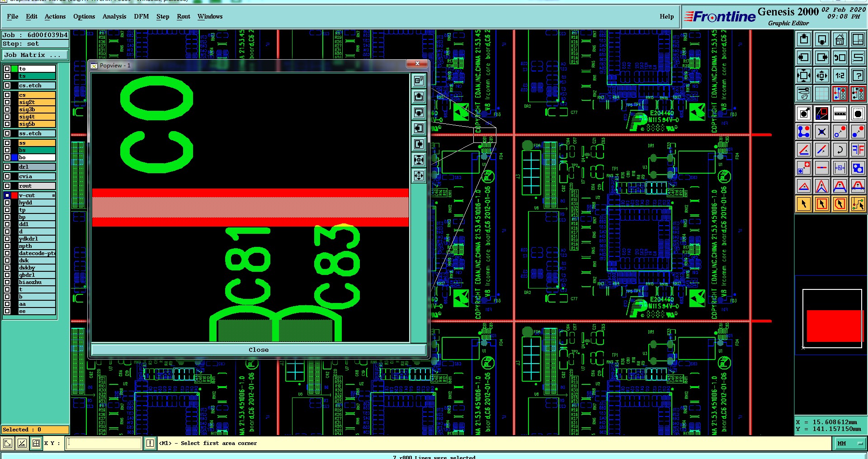Viewport: 868px width, 459px height.
Task: Click the Job Matrix button
Action: [x=35, y=55]
